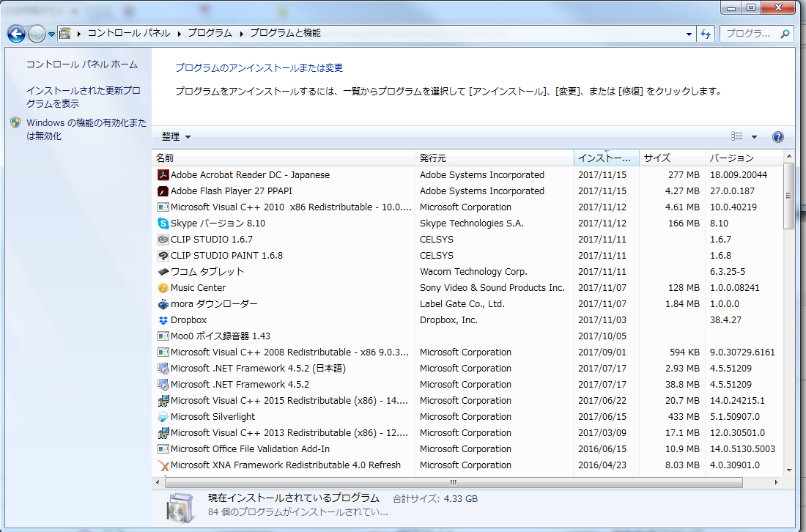Click the Adobe Acrobat Reader DC icon
This screenshot has width=806, height=532.
coord(163,175)
